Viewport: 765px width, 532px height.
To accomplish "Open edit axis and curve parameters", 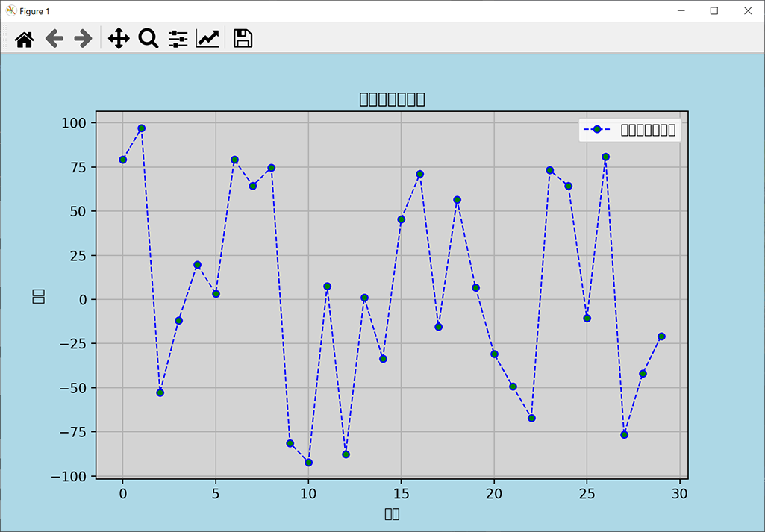I will [x=207, y=39].
